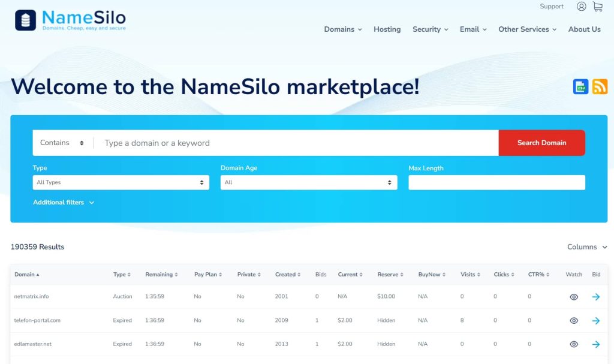Click the Max Length input field
614x364 pixels.
[496, 182]
